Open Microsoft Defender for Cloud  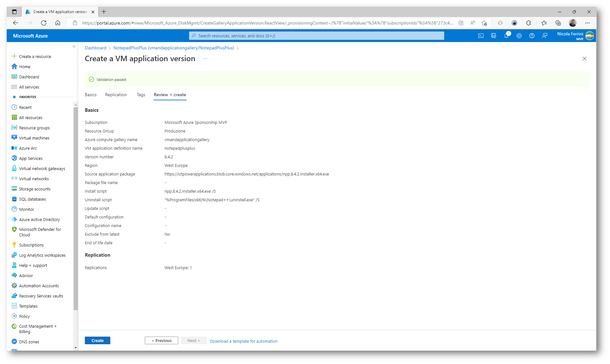click(40, 232)
